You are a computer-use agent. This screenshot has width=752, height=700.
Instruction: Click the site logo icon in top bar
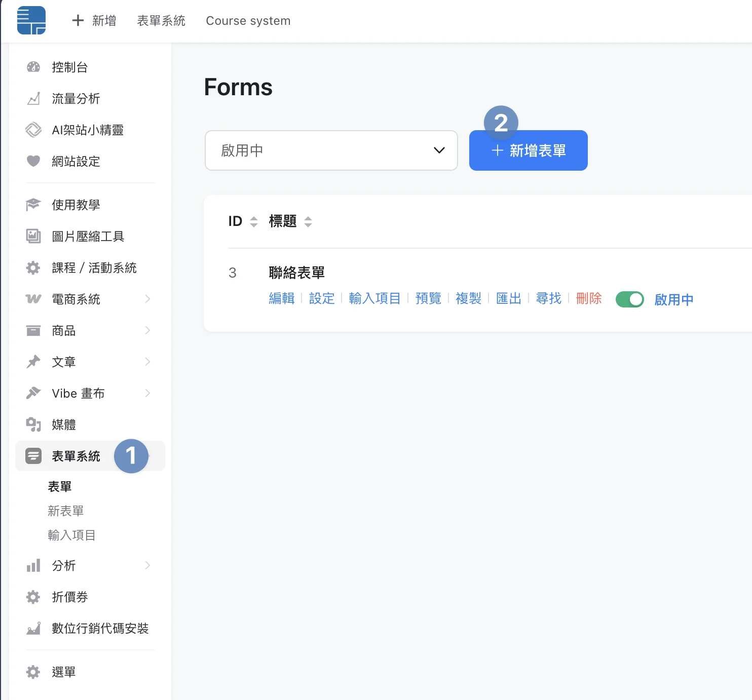(x=31, y=20)
